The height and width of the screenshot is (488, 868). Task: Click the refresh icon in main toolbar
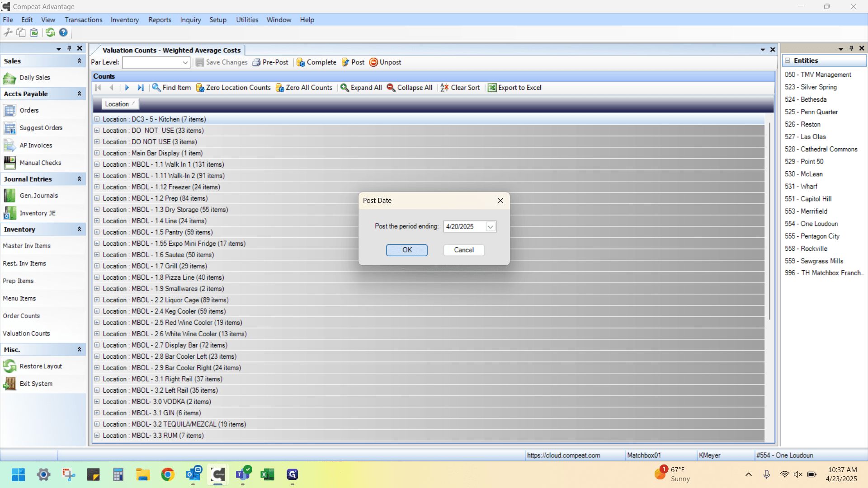50,32
